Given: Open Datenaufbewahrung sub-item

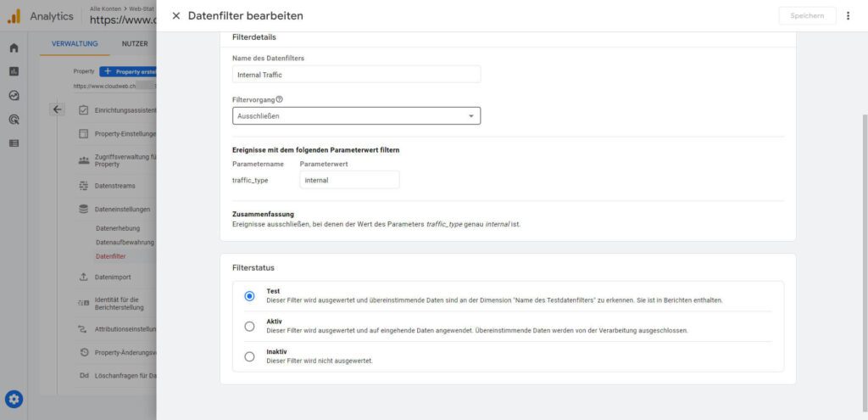Looking at the screenshot, I should [125, 242].
